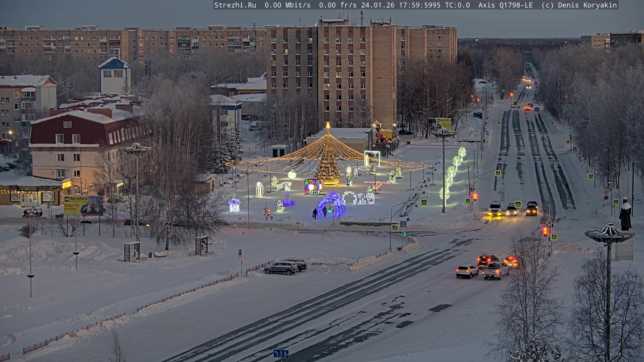Click the yellow Кружка shop sign

point(67,185)
